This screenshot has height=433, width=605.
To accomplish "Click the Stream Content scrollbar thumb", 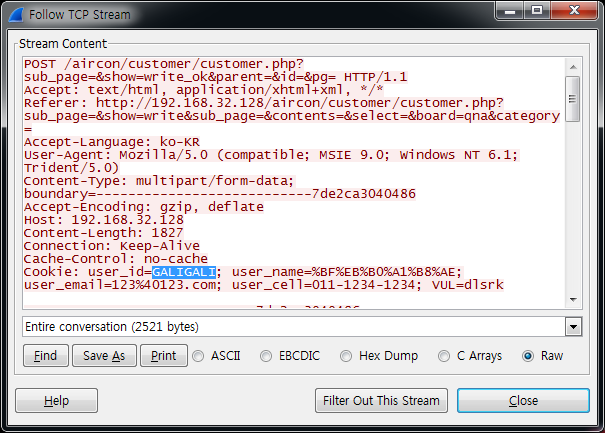I will (x=573, y=98).
